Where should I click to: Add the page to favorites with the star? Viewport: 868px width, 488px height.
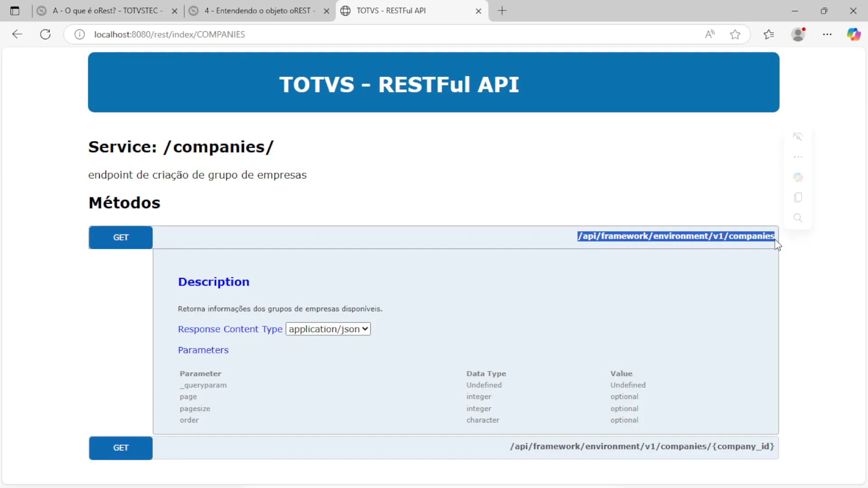point(735,34)
